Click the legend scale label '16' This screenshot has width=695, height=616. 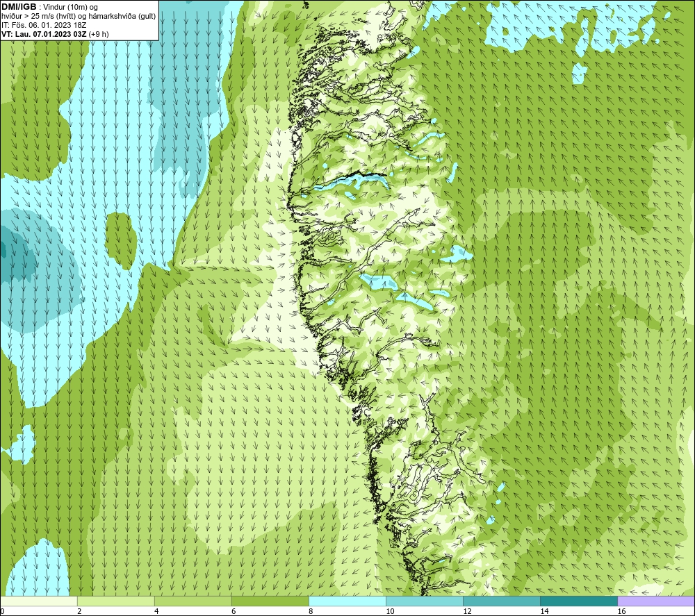(x=621, y=611)
